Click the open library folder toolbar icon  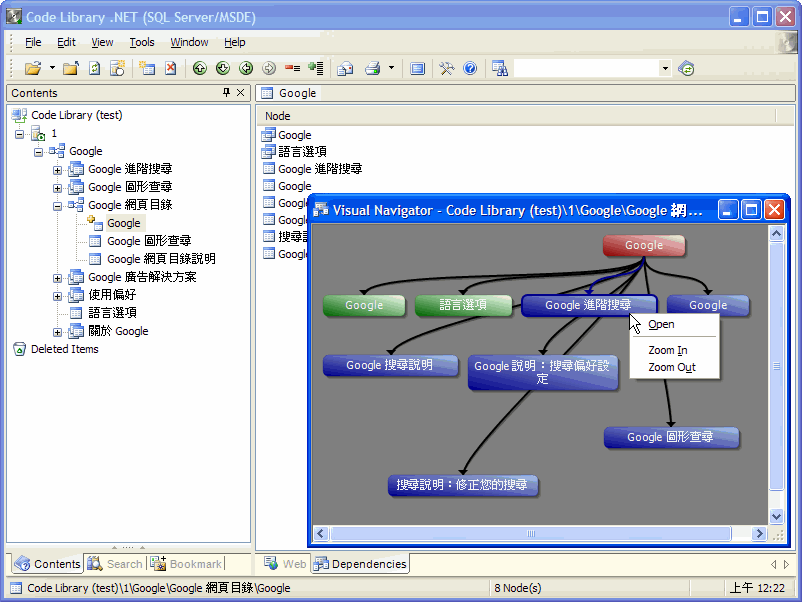(33, 68)
